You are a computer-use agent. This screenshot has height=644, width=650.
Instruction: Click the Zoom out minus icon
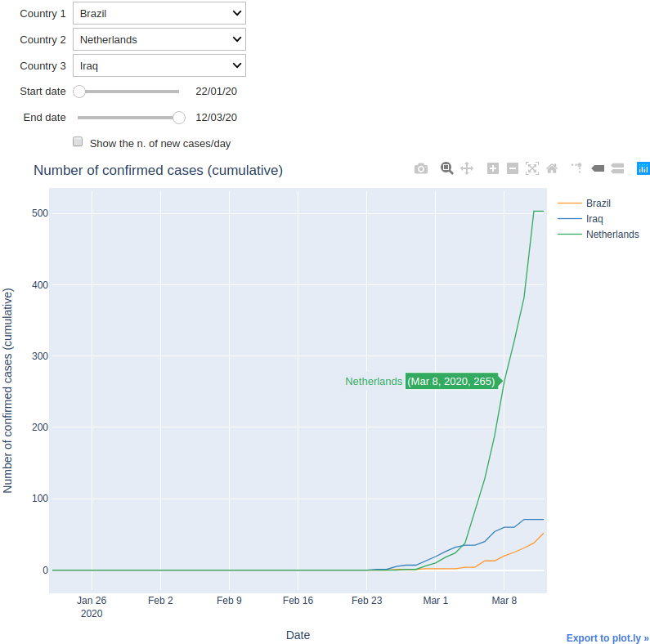[513, 168]
